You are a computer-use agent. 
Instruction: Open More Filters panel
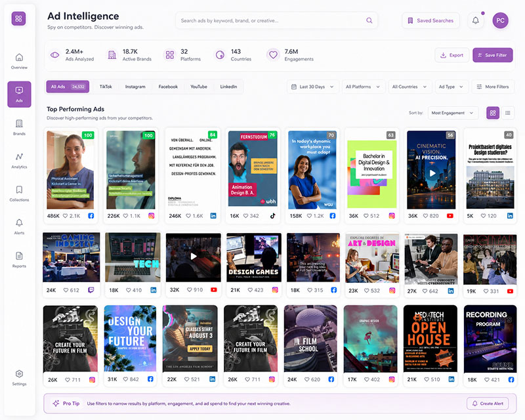pos(493,87)
